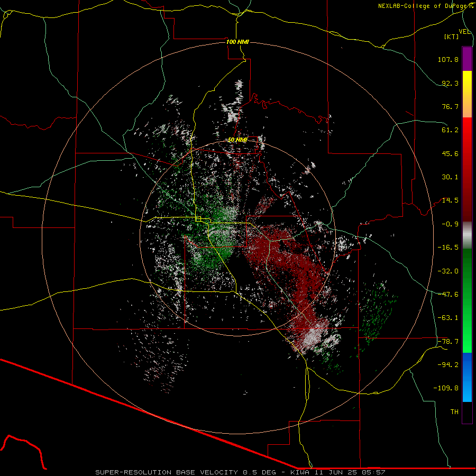Click the 61.2 velocity scale value

coord(450,130)
